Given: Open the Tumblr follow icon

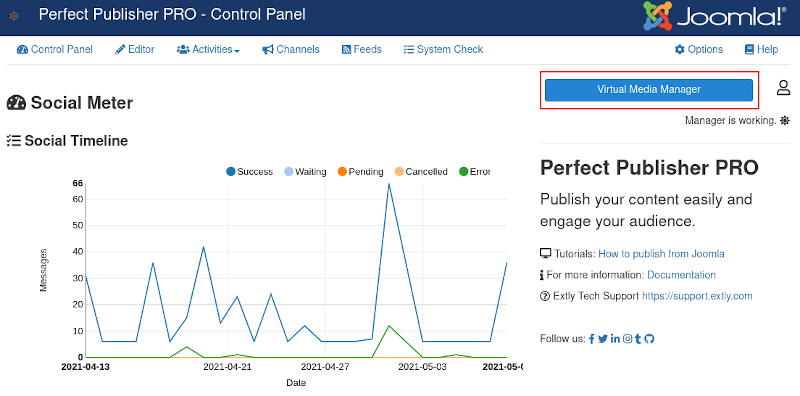Looking at the screenshot, I should [638, 339].
